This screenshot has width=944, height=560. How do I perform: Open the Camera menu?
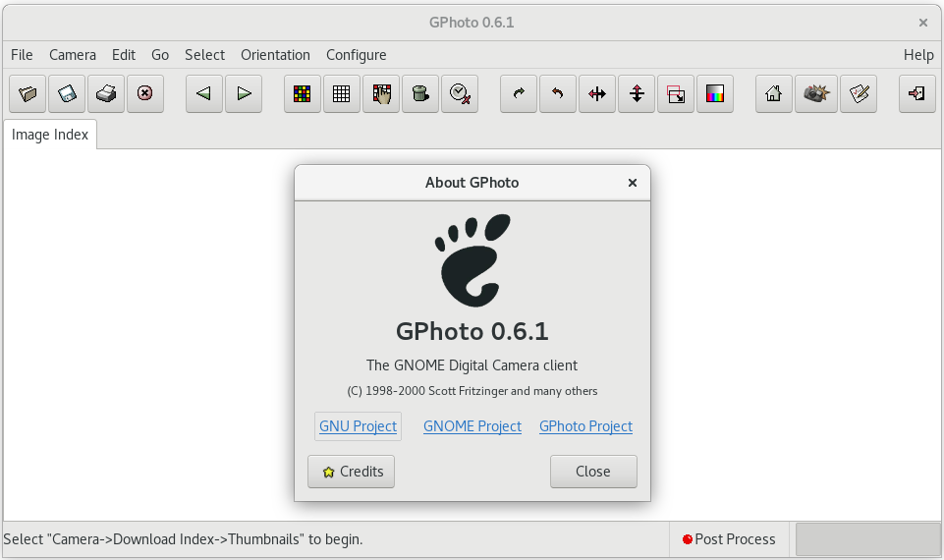pos(73,55)
